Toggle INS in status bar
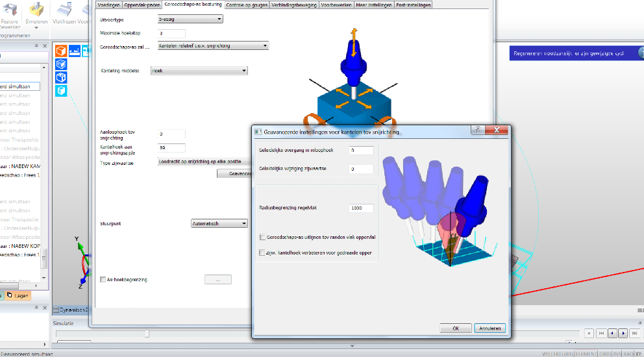This screenshot has height=357, width=644. click(617, 354)
